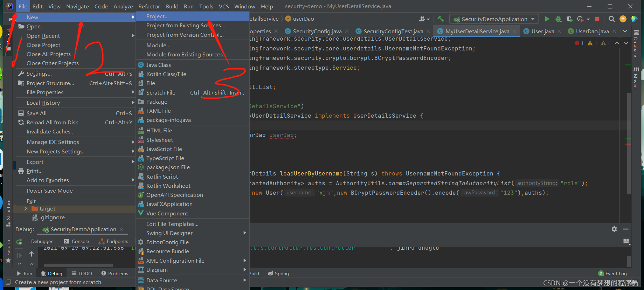The image size is (644, 290).
Task: Close the User.java editor tab
Action: pos(559,31)
